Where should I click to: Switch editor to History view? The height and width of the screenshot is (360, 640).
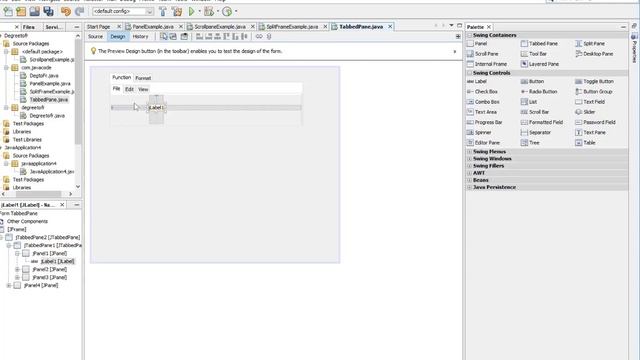coord(140,37)
